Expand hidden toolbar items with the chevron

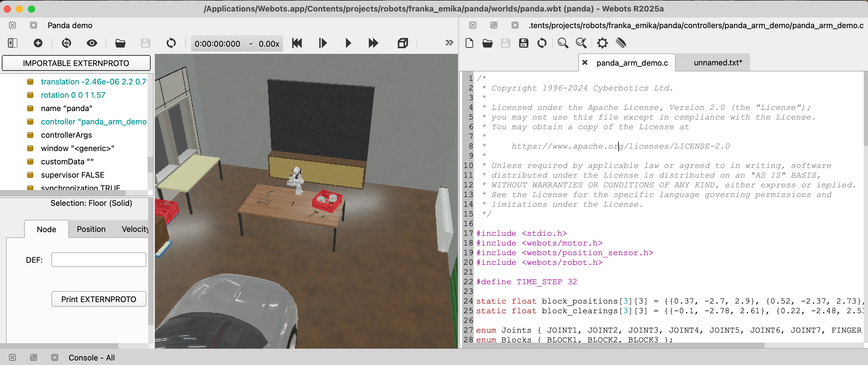click(x=449, y=43)
